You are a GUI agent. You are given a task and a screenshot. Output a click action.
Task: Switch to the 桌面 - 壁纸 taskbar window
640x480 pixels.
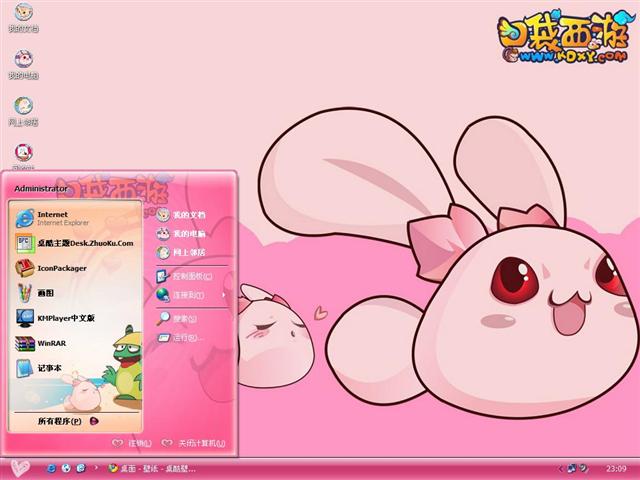(x=153, y=468)
